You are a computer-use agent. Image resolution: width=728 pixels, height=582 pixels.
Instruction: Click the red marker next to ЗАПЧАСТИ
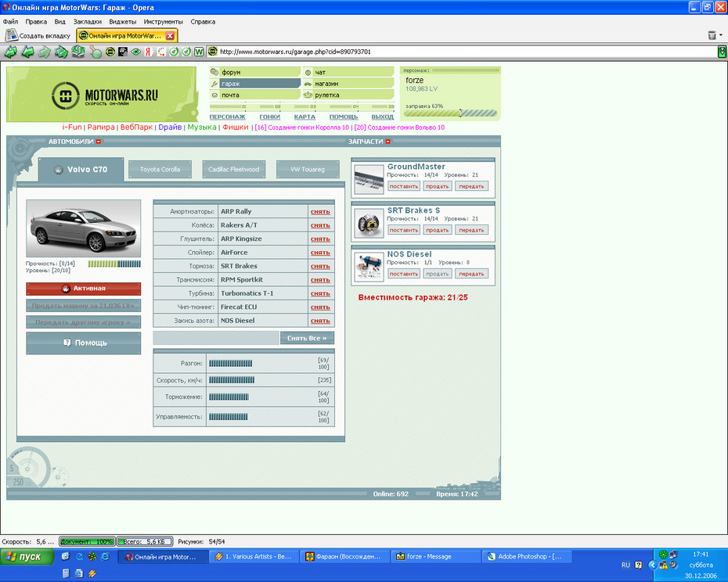click(388, 142)
